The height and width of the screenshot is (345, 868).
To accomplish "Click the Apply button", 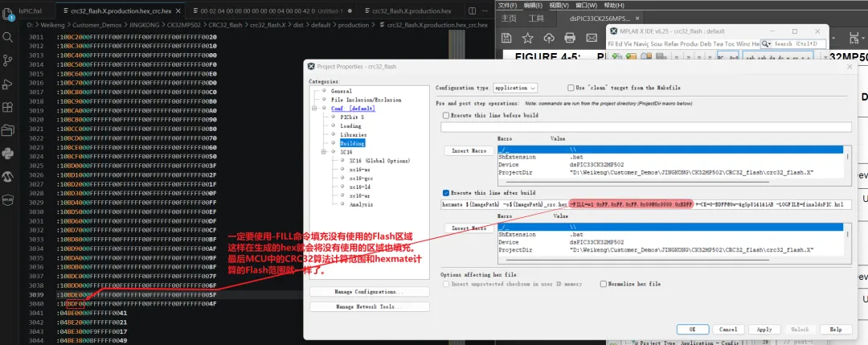I will click(764, 329).
